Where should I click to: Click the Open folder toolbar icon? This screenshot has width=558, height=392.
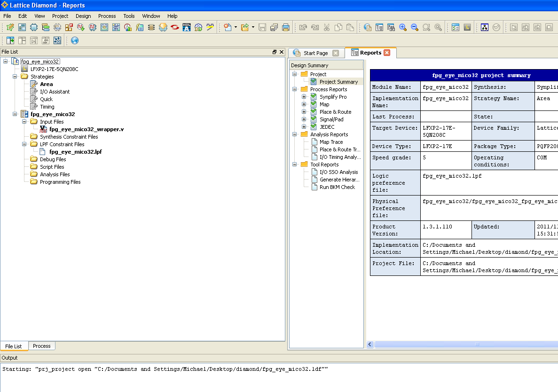click(245, 27)
